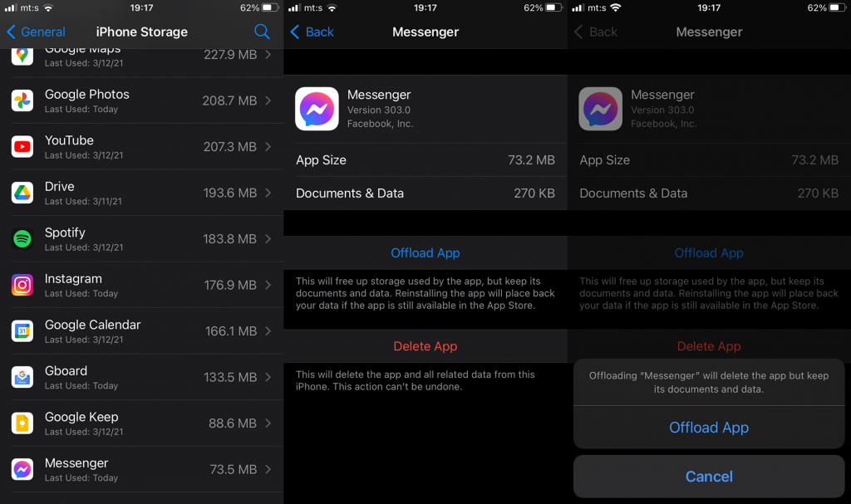Tap the YouTube app icon
The width and height of the screenshot is (851, 504).
[x=22, y=147]
